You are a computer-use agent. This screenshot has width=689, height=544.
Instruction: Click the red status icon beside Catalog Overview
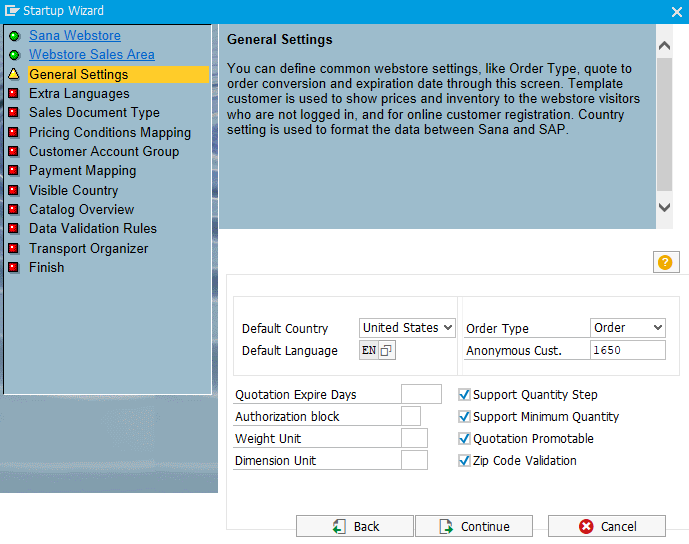14,209
